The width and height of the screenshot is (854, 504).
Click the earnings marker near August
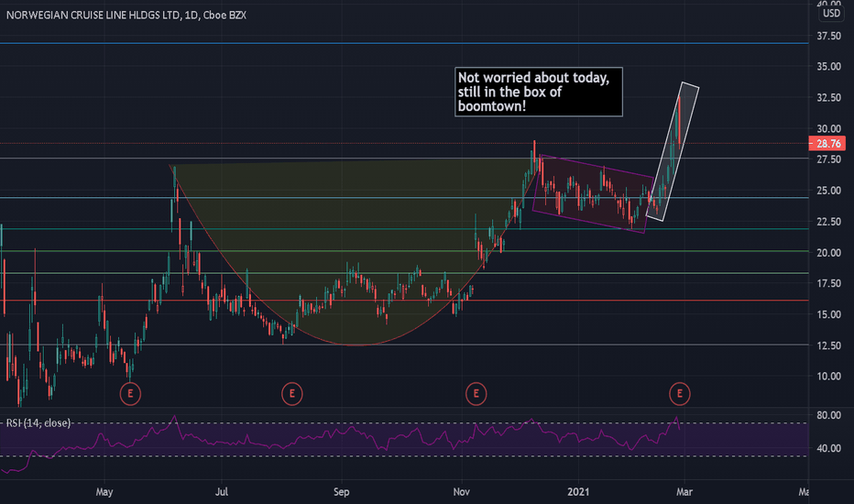click(x=292, y=393)
